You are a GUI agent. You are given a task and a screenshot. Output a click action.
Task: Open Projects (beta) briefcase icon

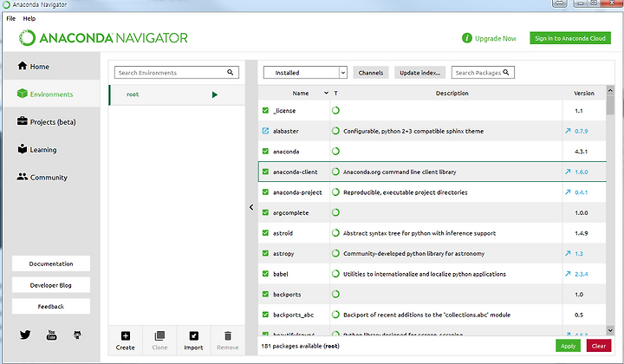(23, 121)
